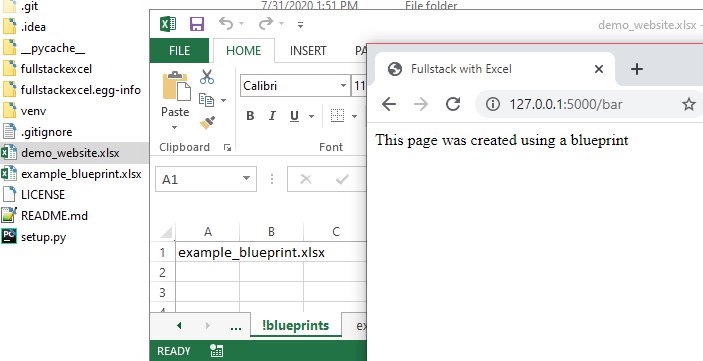
Task: Click the Select All corner of the sheet
Action: click(166, 232)
